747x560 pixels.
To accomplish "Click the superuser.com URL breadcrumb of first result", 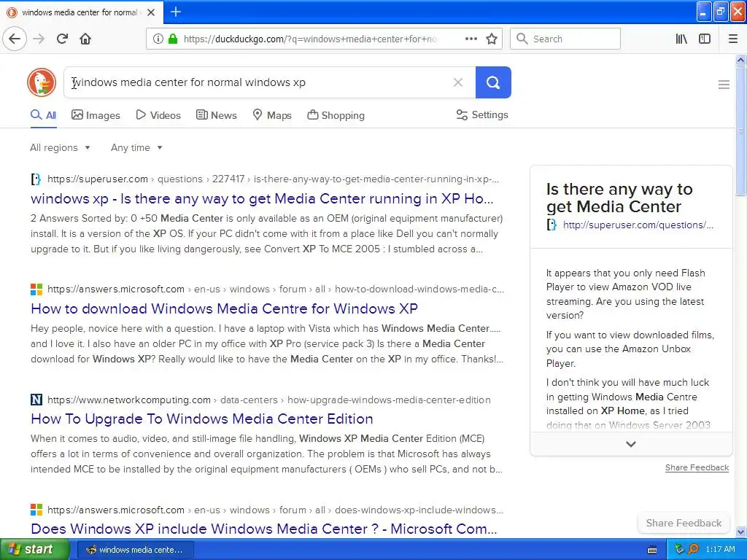I will tap(273, 179).
